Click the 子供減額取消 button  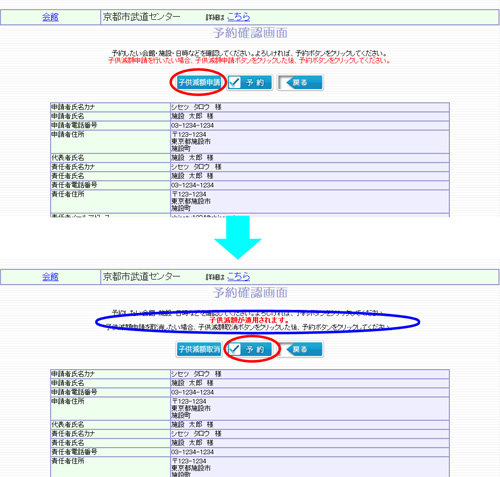click(x=199, y=349)
